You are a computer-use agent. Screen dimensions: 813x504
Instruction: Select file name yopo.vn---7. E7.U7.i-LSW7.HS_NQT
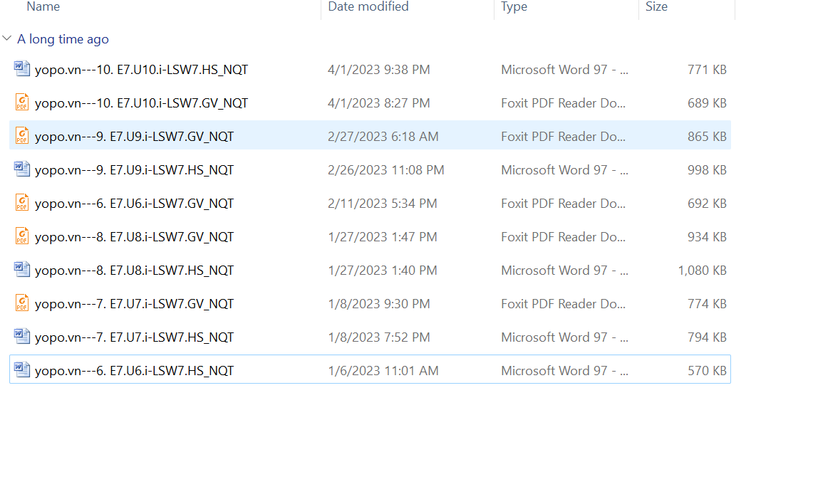(134, 337)
